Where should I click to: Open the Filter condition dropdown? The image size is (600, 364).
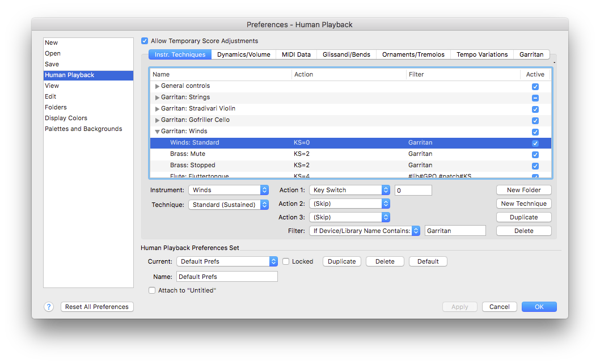[365, 231]
